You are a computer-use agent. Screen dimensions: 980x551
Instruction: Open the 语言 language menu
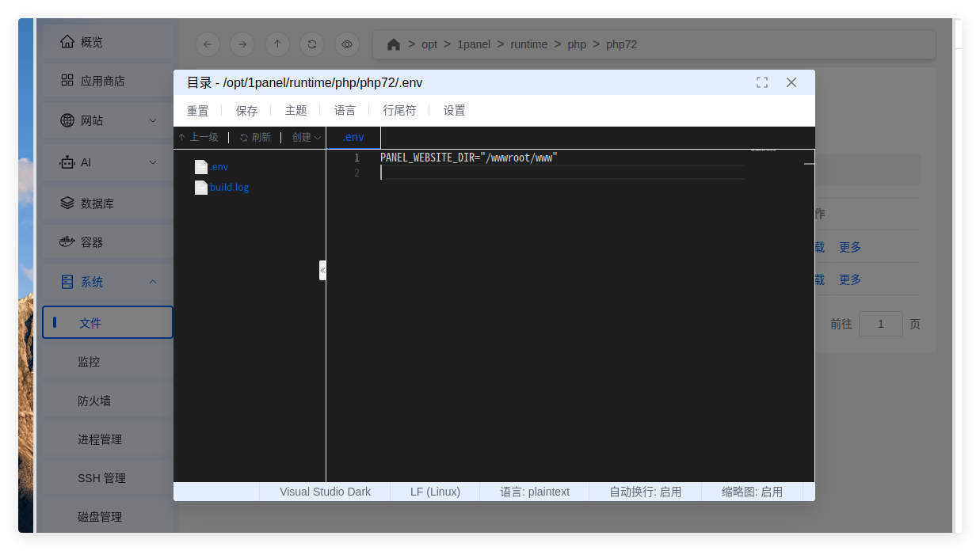345,111
